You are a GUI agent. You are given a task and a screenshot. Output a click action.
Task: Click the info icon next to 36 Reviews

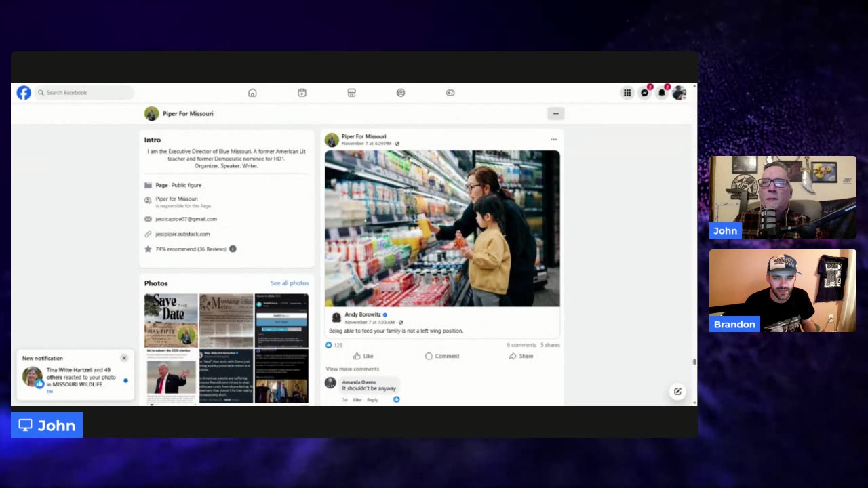click(x=233, y=249)
